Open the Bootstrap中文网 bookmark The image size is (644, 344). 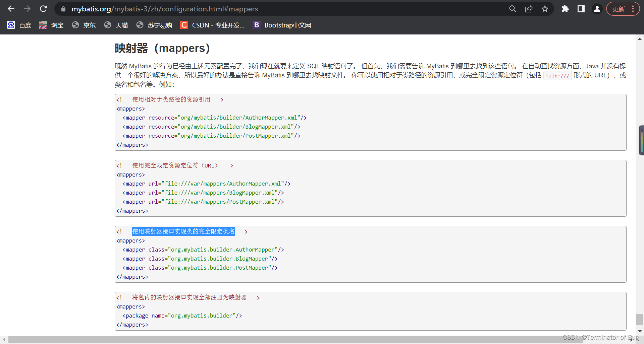click(x=282, y=25)
